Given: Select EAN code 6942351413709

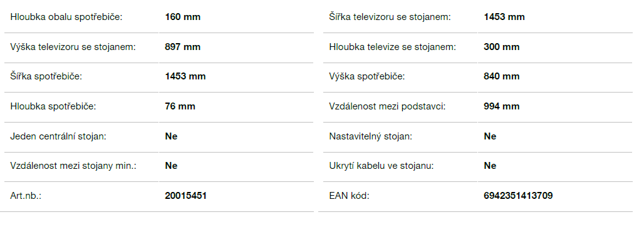Looking at the screenshot, I should coord(518,196).
